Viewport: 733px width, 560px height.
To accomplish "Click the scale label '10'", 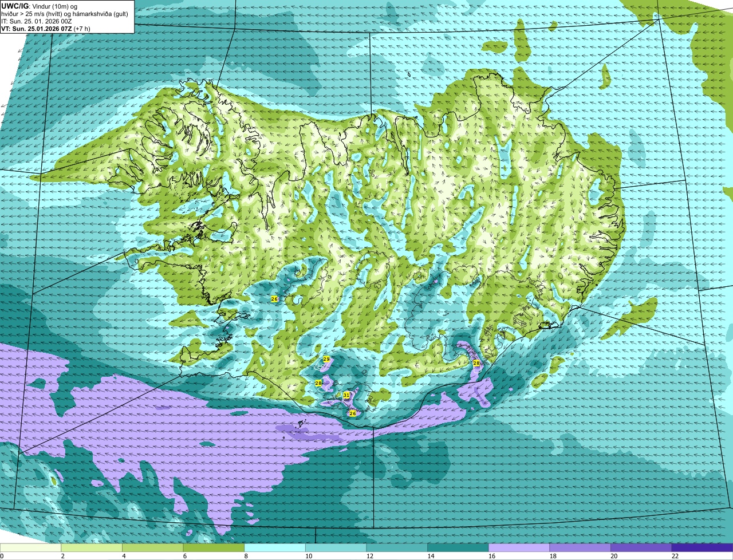I will pyautogui.click(x=309, y=556).
